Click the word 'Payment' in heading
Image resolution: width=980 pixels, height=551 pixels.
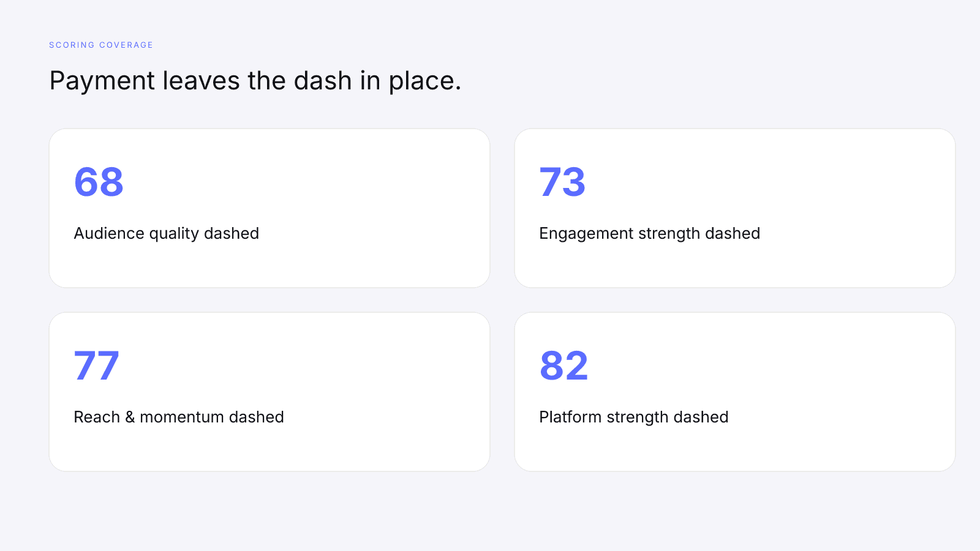tap(102, 81)
